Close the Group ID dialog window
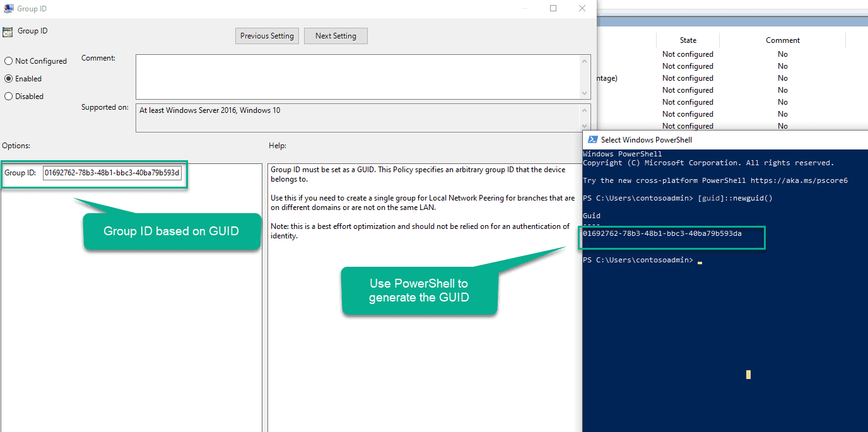The width and height of the screenshot is (868, 432). coord(582,9)
